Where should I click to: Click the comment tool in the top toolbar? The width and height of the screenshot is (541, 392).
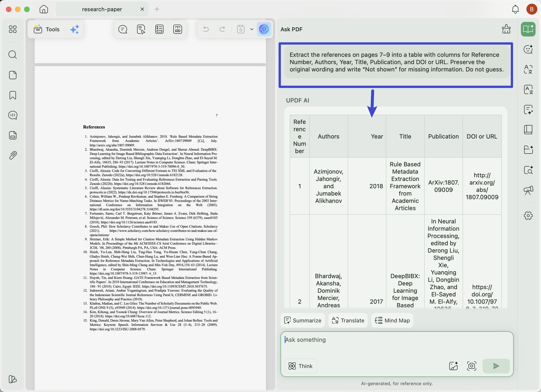123,29
